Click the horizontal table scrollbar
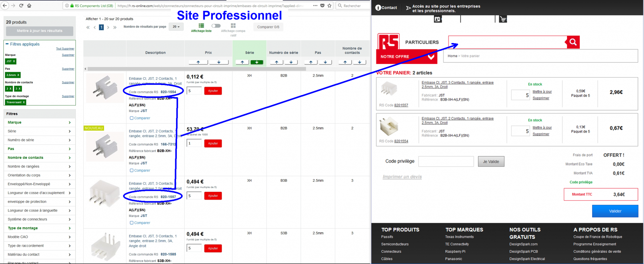This screenshot has height=264, width=644. coord(197,69)
